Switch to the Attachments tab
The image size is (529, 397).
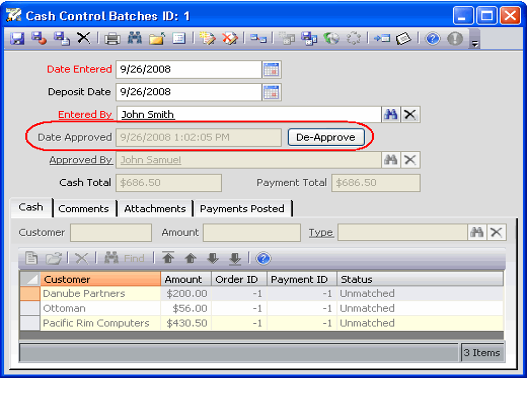pyautogui.click(x=155, y=209)
